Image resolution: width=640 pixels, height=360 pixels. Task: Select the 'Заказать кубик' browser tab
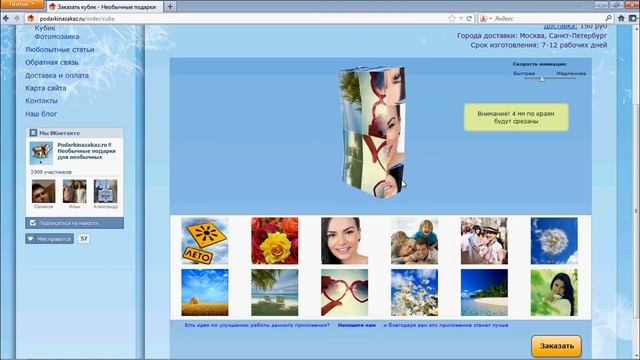[x=104, y=7]
